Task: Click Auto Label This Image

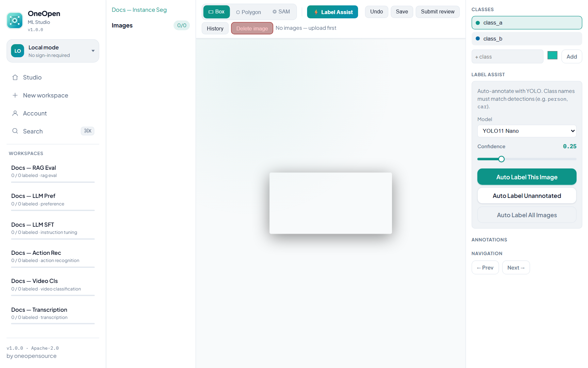Action: point(527,177)
